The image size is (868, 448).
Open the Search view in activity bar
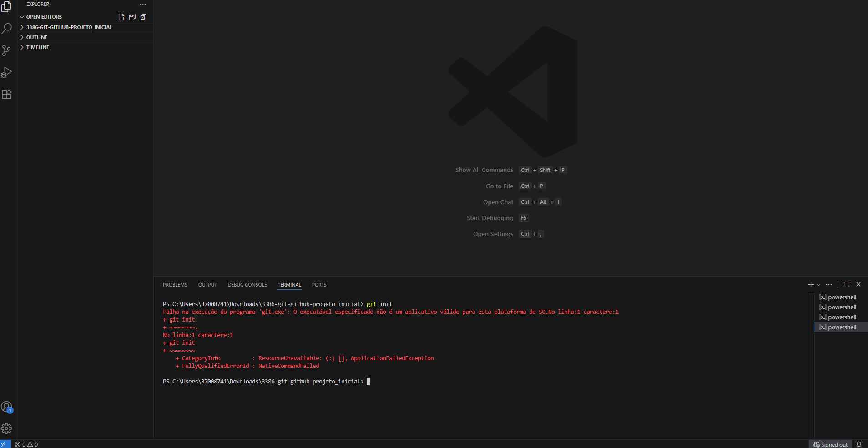[7, 29]
